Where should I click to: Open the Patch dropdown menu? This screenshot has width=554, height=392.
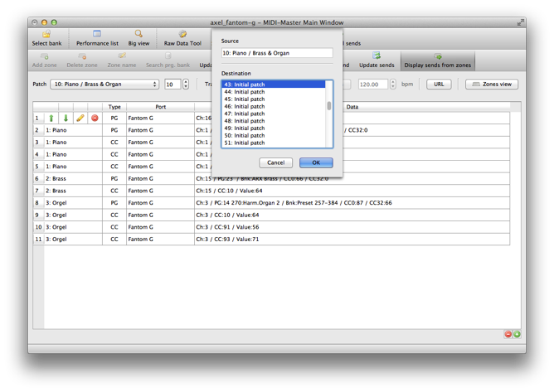tap(104, 85)
